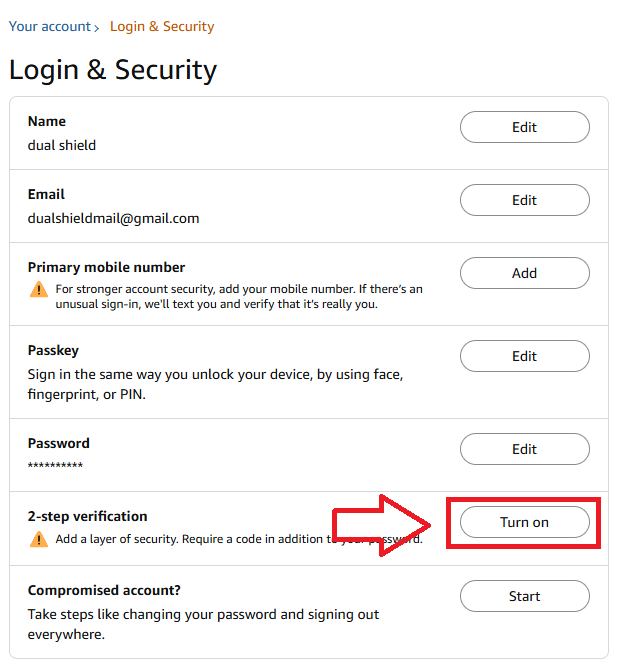This screenshot has width=624, height=668.
Task: Go back to Your account breadcrumb
Action: [49, 26]
